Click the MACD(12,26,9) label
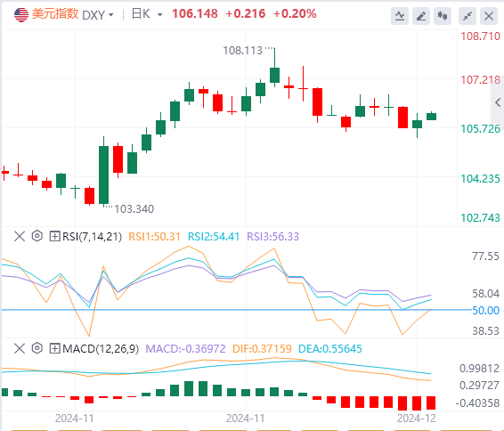Viewport: 504px width, 431px height. (x=101, y=348)
